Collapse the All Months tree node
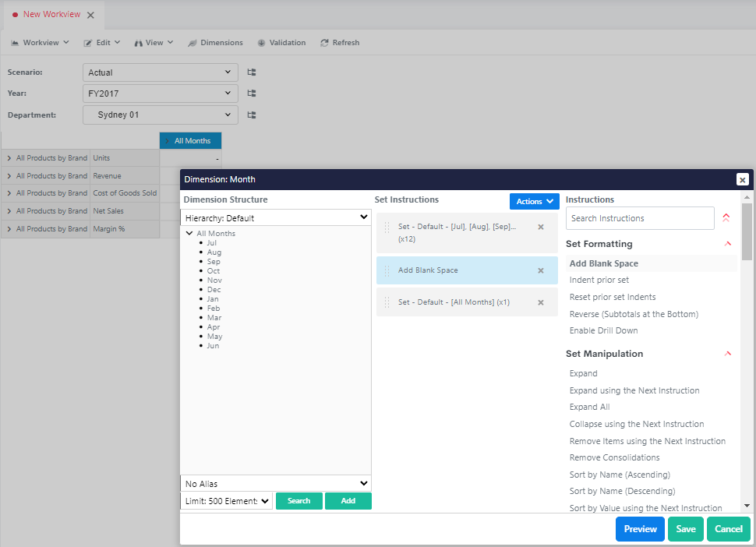This screenshot has width=756, height=547. 190,234
